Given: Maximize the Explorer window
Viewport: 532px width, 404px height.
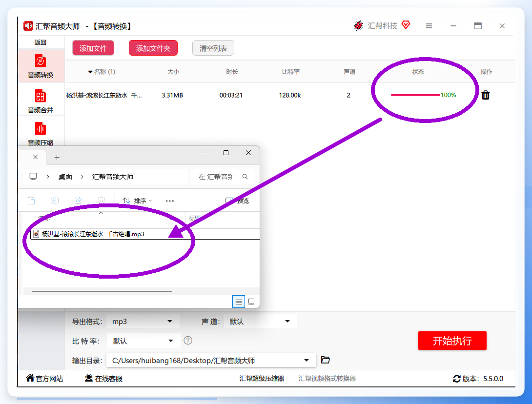Looking at the screenshot, I should (226, 153).
